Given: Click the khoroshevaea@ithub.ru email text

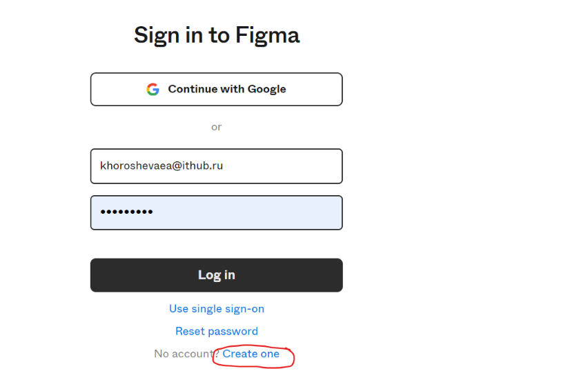Looking at the screenshot, I should (161, 166).
